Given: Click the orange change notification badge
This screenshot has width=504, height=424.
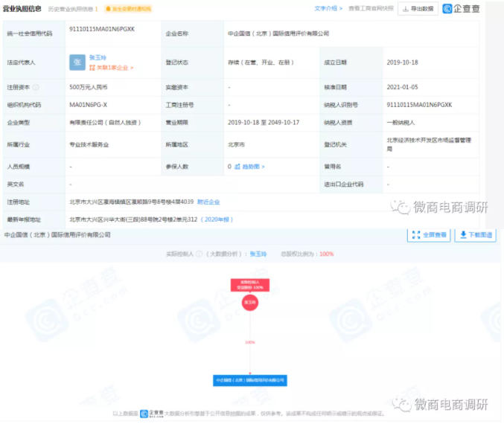Looking at the screenshot, I should tap(128, 9).
